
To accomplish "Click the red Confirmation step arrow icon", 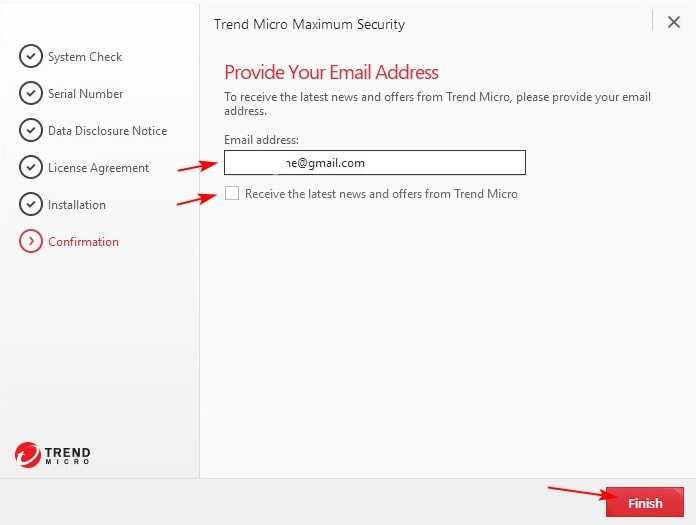I will pyautogui.click(x=31, y=241).
